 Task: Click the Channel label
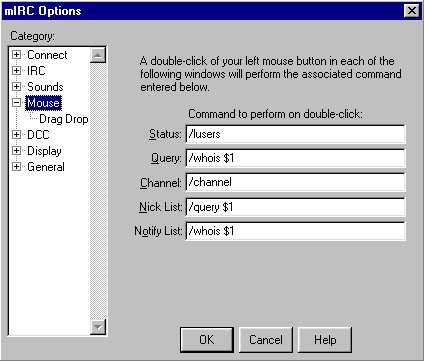click(x=161, y=183)
